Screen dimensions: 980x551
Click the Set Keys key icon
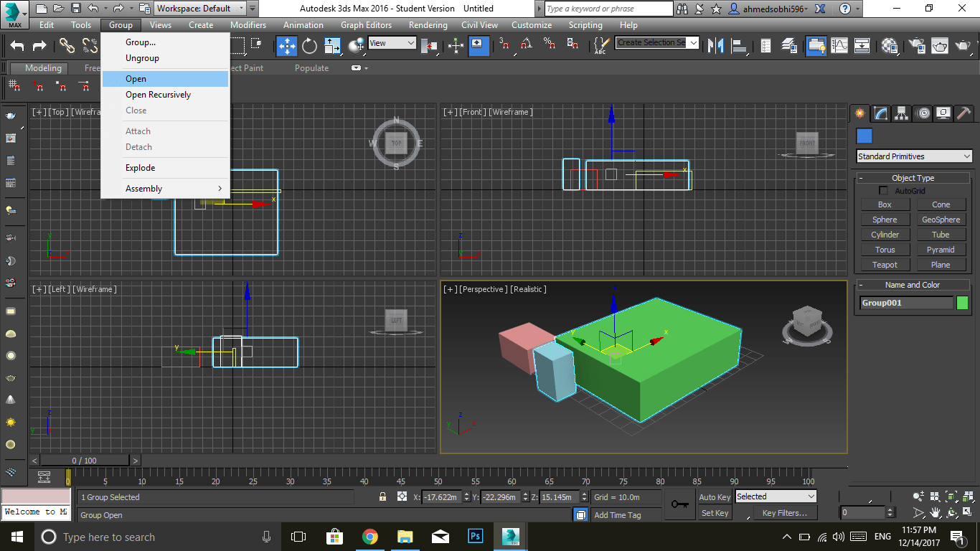[x=679, y=504]
